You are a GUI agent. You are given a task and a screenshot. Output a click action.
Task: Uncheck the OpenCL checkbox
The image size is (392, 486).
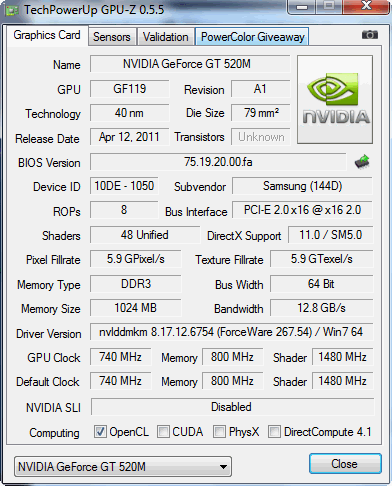pos(100,432)
